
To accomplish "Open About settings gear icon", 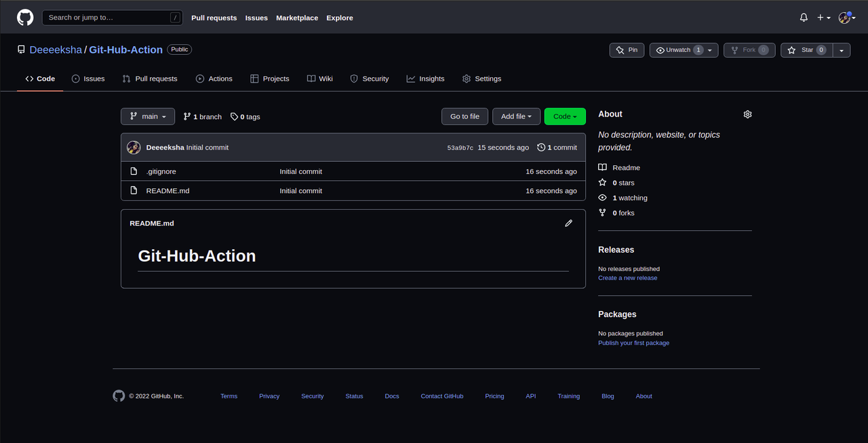I will point(747,114).
